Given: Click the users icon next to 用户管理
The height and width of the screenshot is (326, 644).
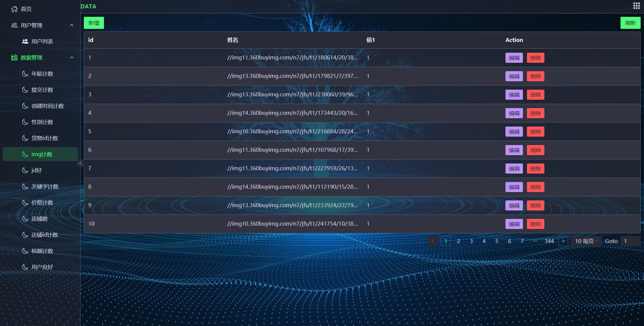Looking at the screenshot, I should click(14, 25).
